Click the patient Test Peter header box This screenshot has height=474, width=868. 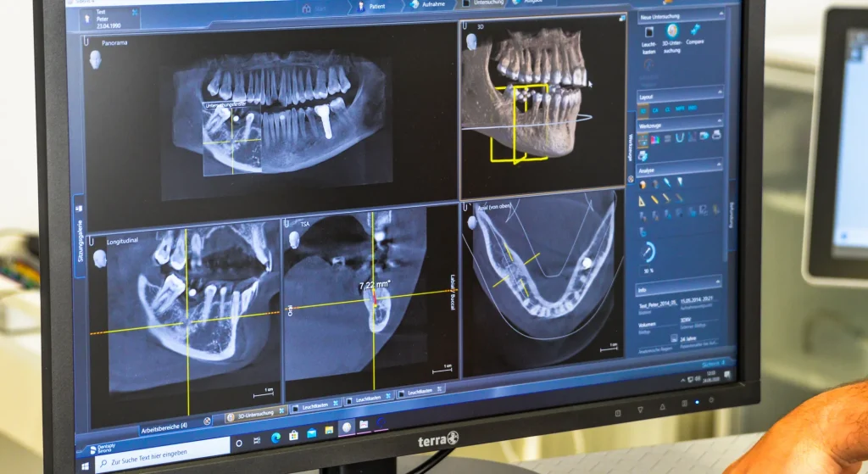(111, 19)
